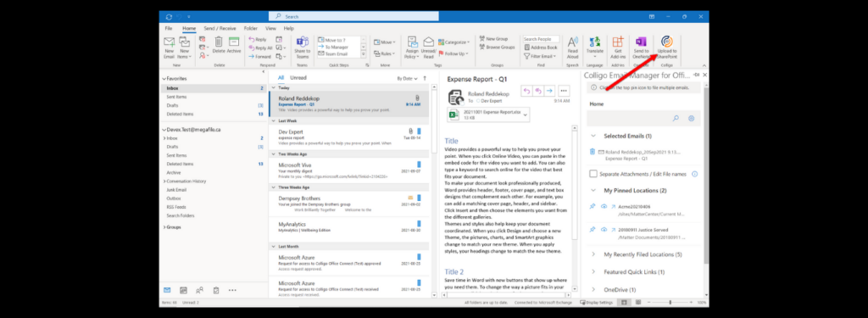
Task: Collapse the Selected Emails section
Action: pyautogui.click(x=593, y=136)
